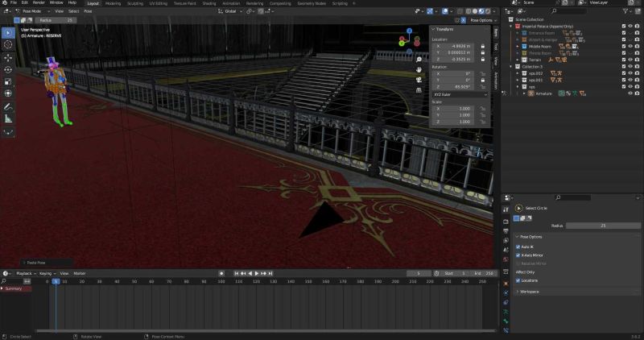The width and height of the screenshot is (644, 340).
Task: Toggle visibility eye for Middle Room collection
Action: 630,47
